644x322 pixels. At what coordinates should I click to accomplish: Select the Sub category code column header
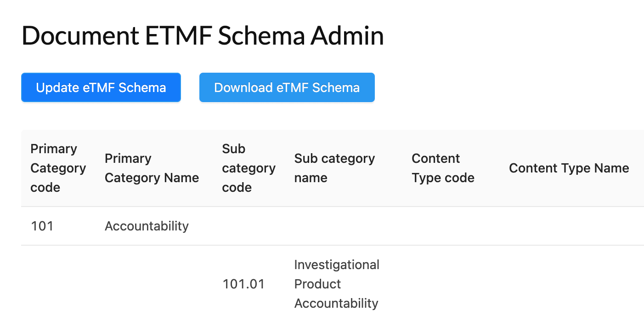pos(249,168)
